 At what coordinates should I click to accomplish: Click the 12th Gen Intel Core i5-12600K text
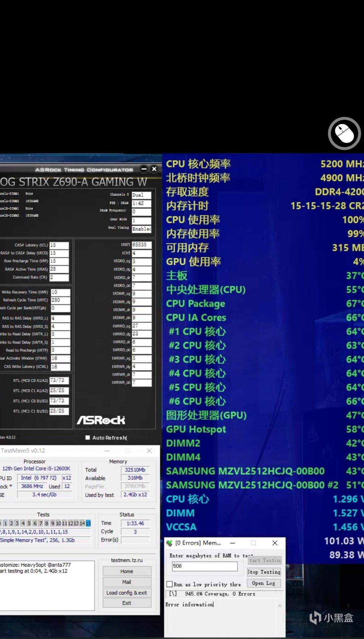[36, 468]
